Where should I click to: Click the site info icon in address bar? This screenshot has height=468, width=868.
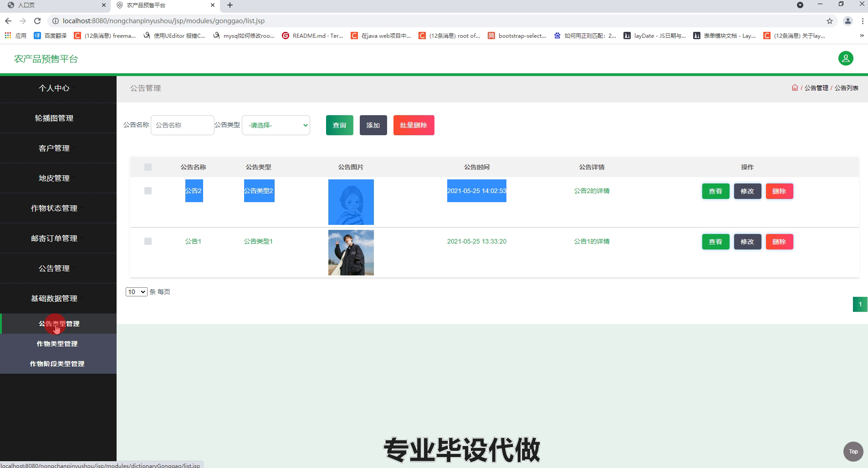tap(55, 21)
